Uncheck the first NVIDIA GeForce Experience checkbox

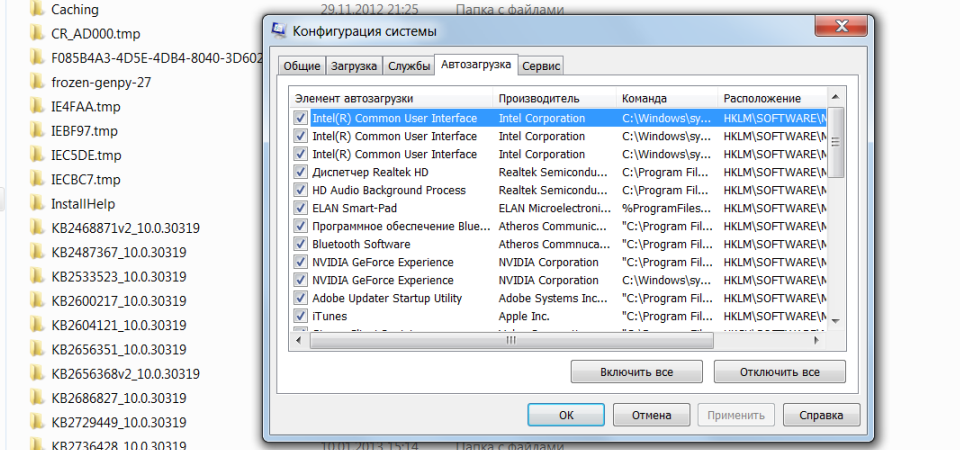[x=301, y=262]
